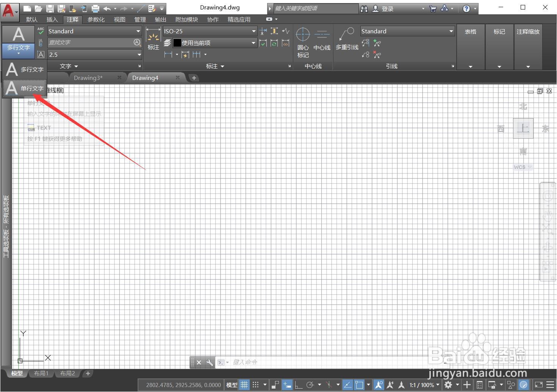Open the Standard text style dropdown
This screenshot has height=392, width=557.
pyautogui.click(x=94, y=31)
